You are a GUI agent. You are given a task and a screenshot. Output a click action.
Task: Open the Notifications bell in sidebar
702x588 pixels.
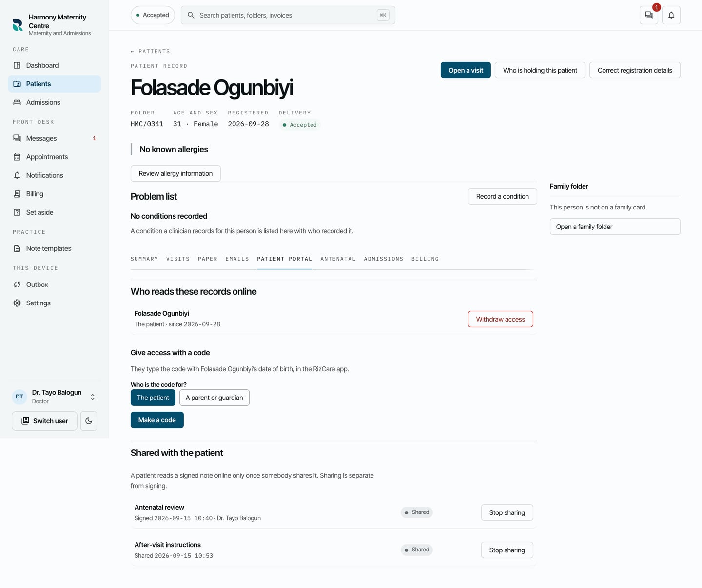tap(17, 175)
